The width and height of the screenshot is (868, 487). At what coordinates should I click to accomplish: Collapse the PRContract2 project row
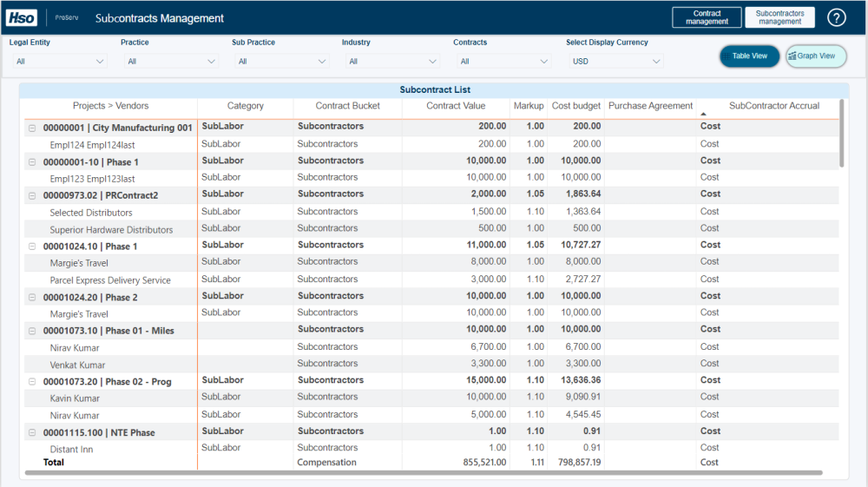tap(32, 196)
